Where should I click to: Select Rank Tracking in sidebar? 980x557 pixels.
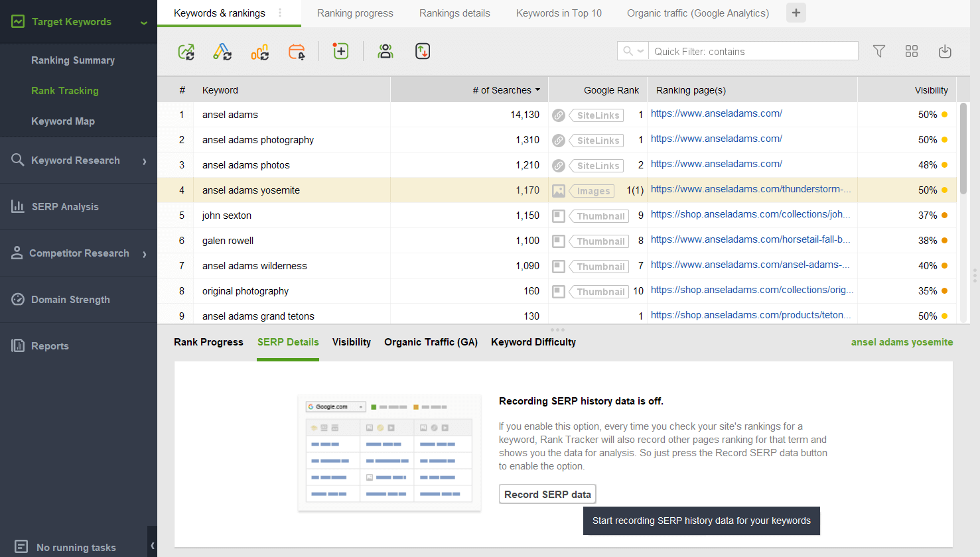point(65,91)
